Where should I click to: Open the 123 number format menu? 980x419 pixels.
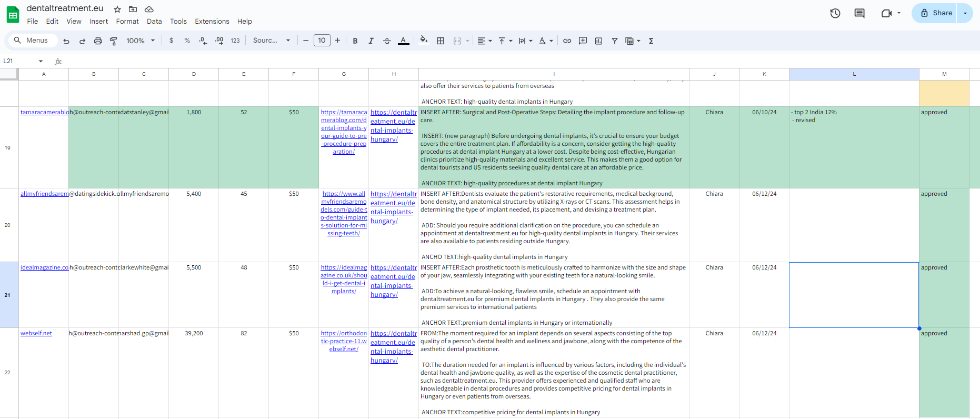[x=235, y=41]
